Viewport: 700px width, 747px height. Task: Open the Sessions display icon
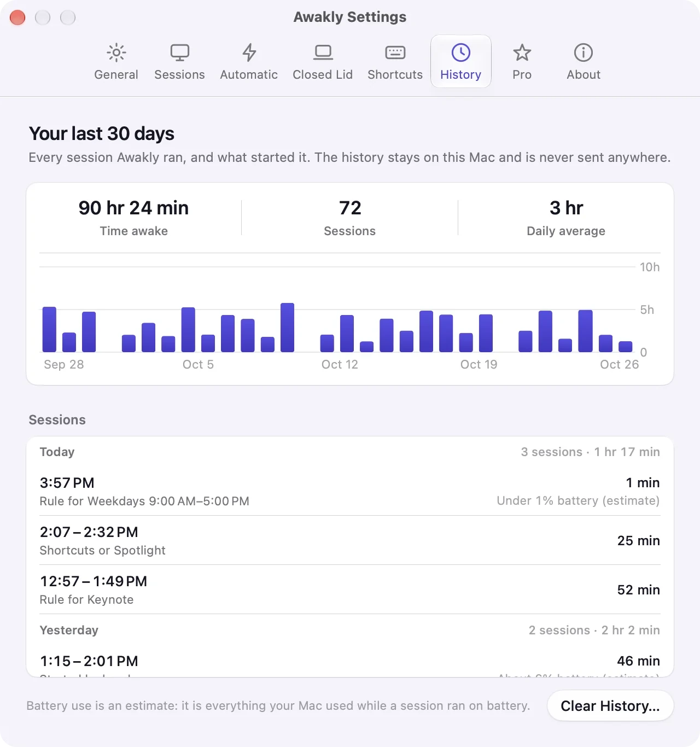179,52
